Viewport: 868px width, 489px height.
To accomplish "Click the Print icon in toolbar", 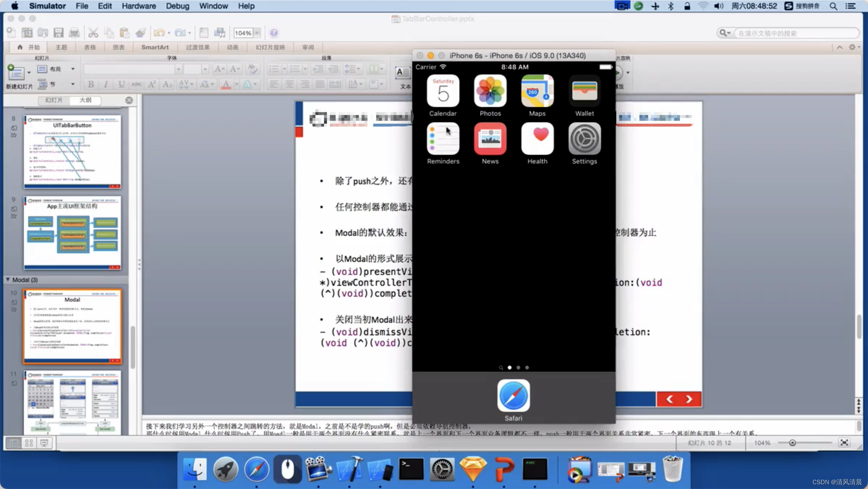I will (x=74, y=33).
